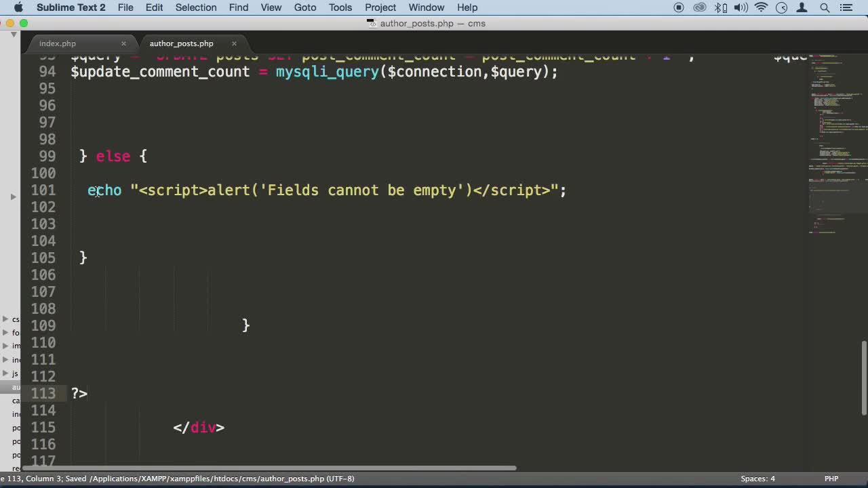Click the '?>' PHP closing tag
868x488 pixels.
(79, 394)
